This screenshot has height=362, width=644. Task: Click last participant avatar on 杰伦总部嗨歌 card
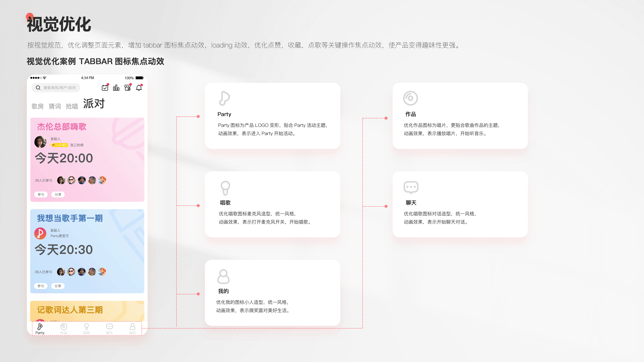click(x=102, y=180)
